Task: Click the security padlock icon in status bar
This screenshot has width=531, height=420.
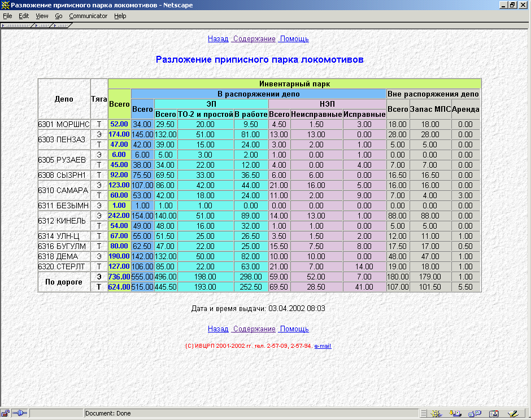Action: pyautogui.click(x=5, y=413)
